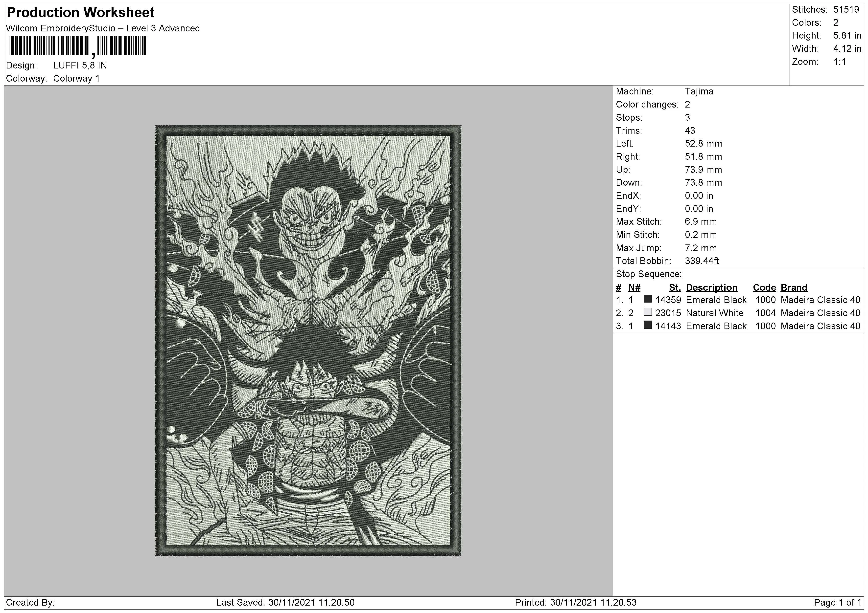Image resolution: width=868 pixels, height=613 pixels.
Task: Click the black swatch in stop row 1
Action: pos(648,299)
